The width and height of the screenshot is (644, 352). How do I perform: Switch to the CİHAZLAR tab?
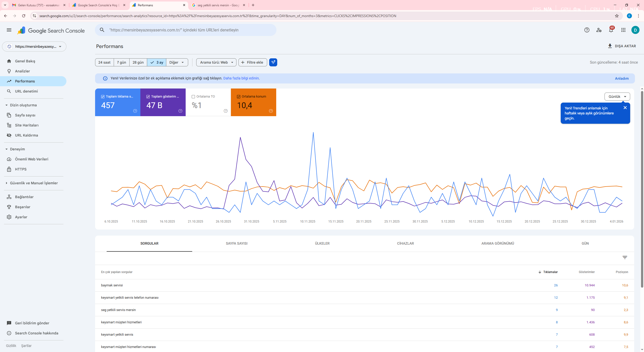[x=406, y=243]
